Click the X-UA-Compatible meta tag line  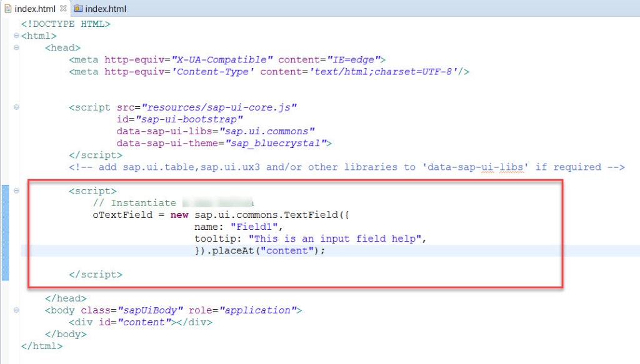click(219, 59)
